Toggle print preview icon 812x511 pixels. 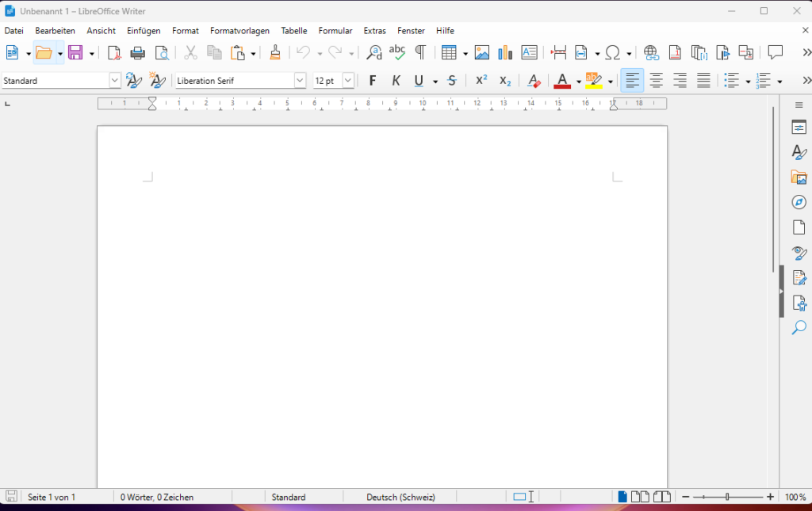tap(162, 53)
